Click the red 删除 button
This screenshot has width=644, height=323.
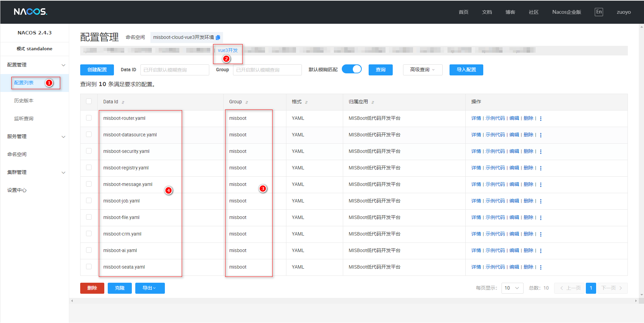pos(92,288)
